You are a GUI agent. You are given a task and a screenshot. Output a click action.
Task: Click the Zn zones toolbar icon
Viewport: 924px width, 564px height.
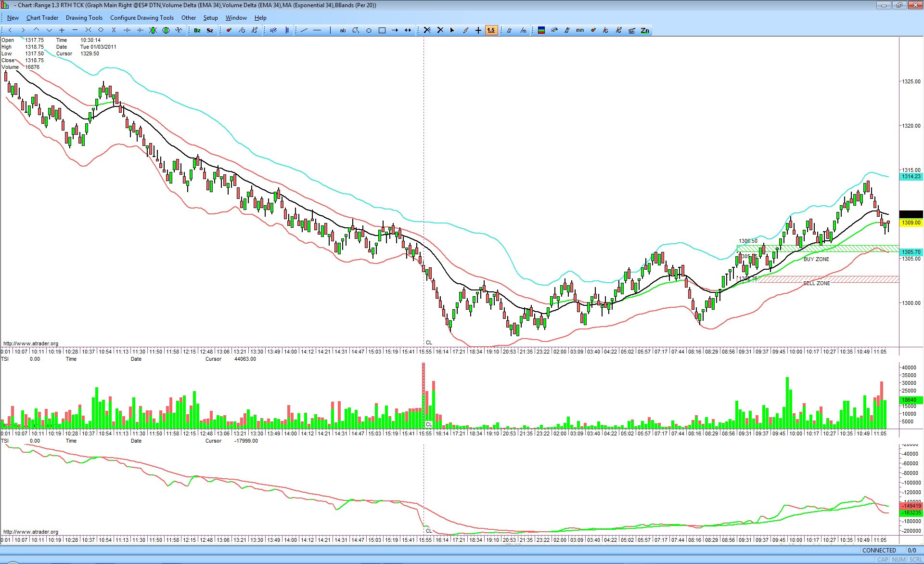pos(645,30)
